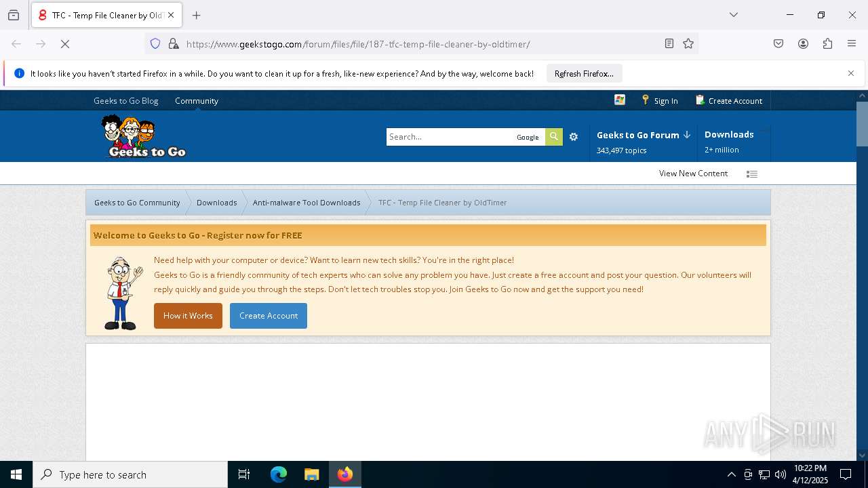Open the notifications action center icon

coord(846,474)
